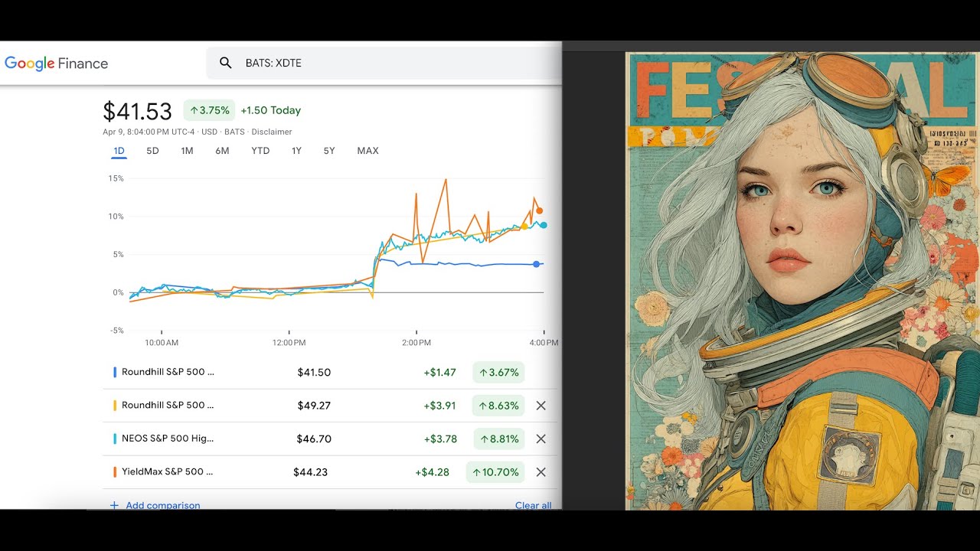Click the +1.50 Today text
This screenshot has height=551, width=980.
click(x=271, y=110)
